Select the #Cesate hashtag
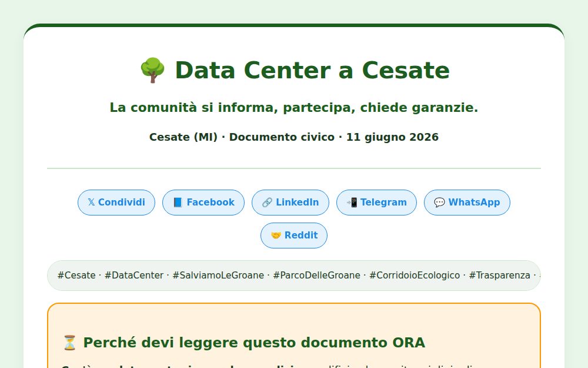The image size is (588, 368). [x=76, y=275]
